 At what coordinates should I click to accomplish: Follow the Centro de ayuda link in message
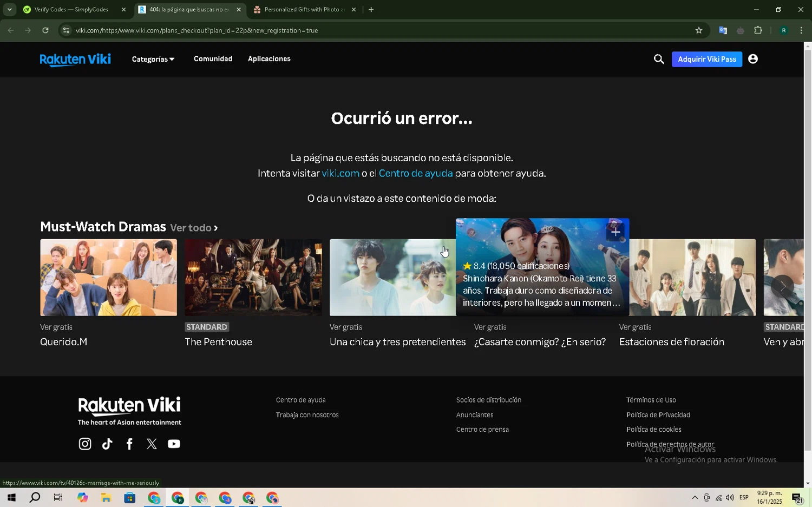click(415, 173)
